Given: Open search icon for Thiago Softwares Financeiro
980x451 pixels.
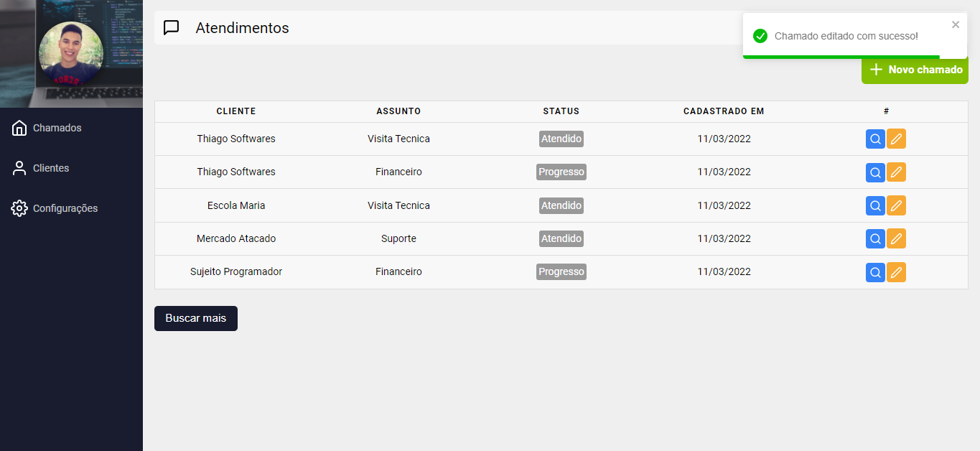Looking at the screenshot, I should coord(875,172).
